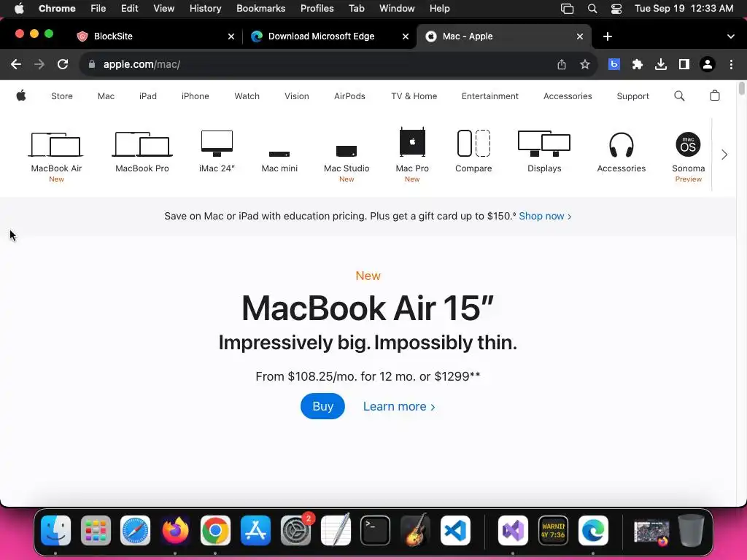
Task: Click the share page icon in address bar
Action: click(x=562, y=64)
